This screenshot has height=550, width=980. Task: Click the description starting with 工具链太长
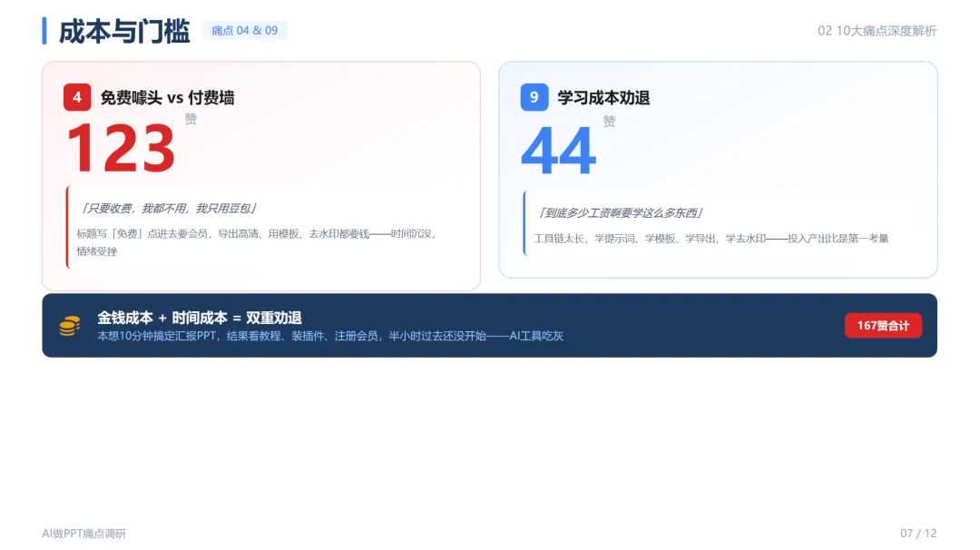711,239
